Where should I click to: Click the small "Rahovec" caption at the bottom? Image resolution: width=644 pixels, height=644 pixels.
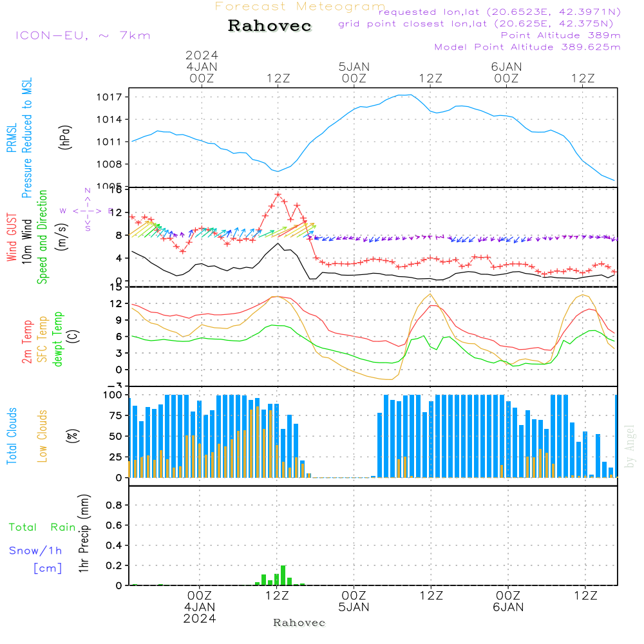pos(299,623)
